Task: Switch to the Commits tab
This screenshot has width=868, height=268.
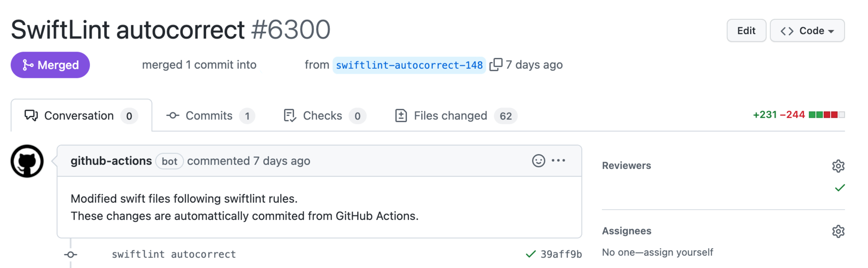Action: tap(209, 115)
